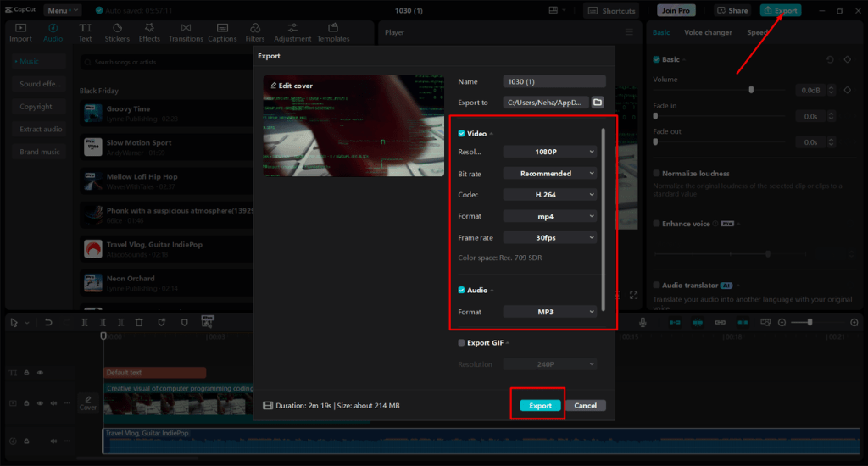Viewport: 868px width, 466px height.
Task: Switch to the Voice changer tab
Action: coord(708,32)
